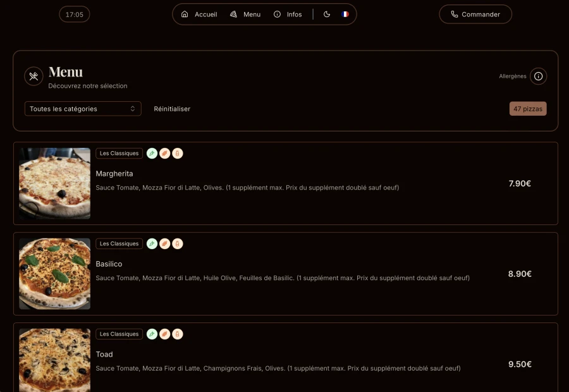Image resolution: width=569 pixels, height=392 pixels.
Task: Click the pizza slice Menu icon
Action: [233, 14]
